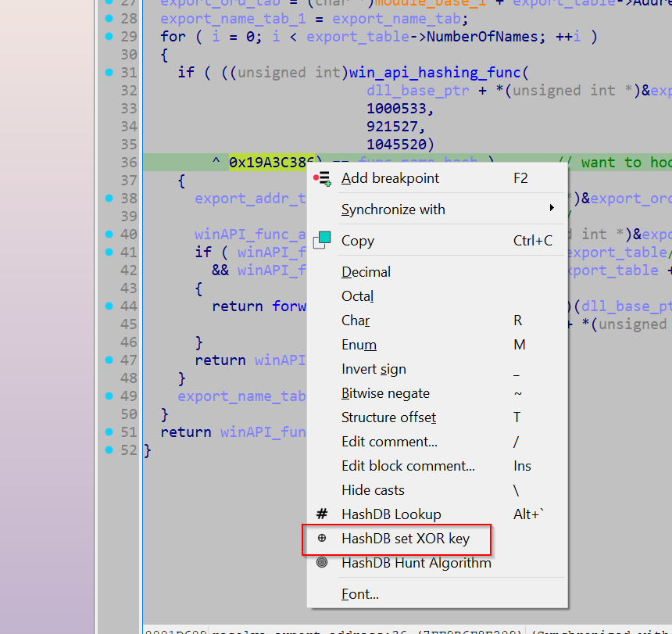Click the HashDB Hunt Algorithm target icon
The width and height of the screenshot is (672, 634).
pyautogui.click(x=322, y=563)
